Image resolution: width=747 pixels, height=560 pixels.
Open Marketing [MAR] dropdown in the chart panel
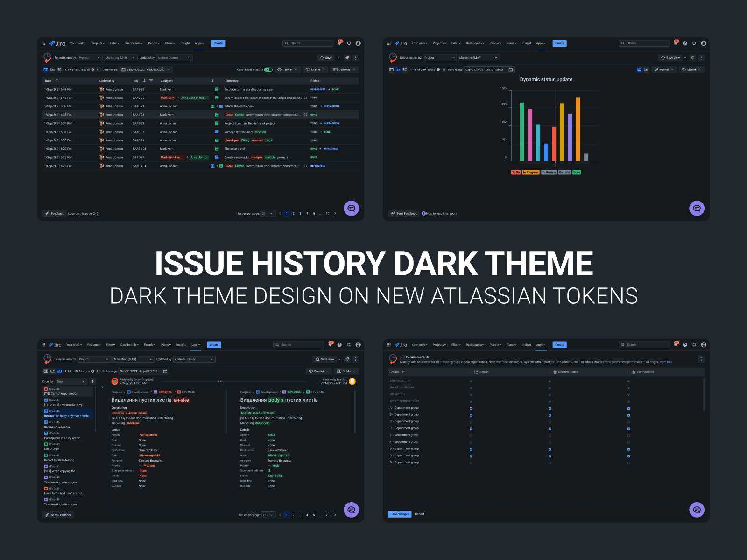(479, 58)
